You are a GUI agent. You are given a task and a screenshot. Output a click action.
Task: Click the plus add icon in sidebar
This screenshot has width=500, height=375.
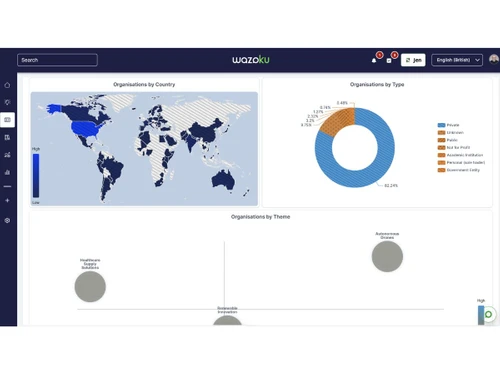(x=7, y=200)
